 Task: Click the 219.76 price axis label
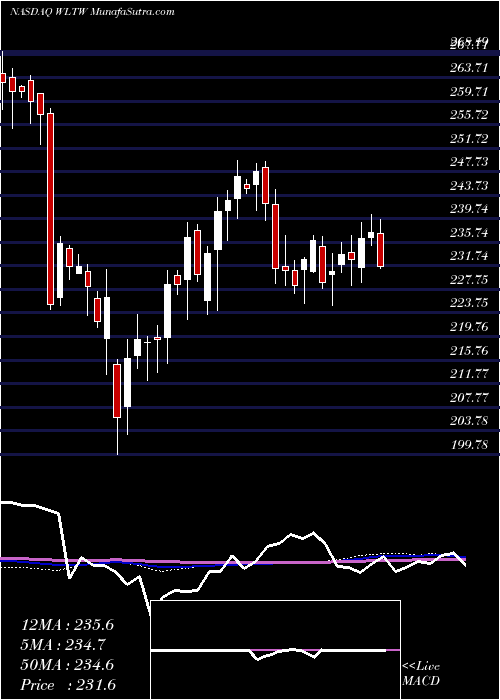click(468, 326)
